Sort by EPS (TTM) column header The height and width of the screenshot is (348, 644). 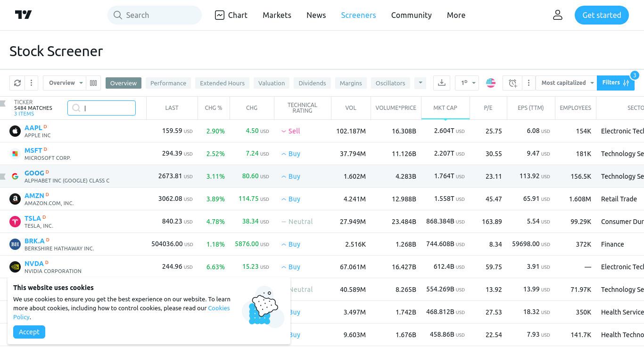(x=530, y=108)
